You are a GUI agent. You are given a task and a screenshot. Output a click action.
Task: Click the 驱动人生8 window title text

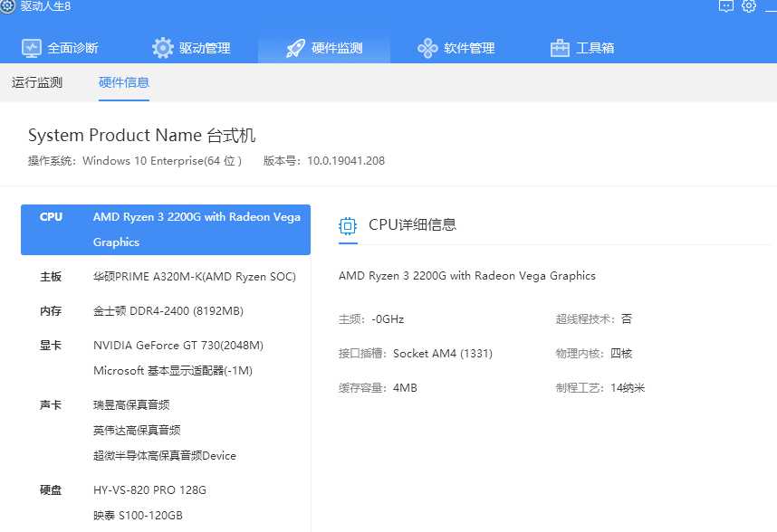pos(45,6)
